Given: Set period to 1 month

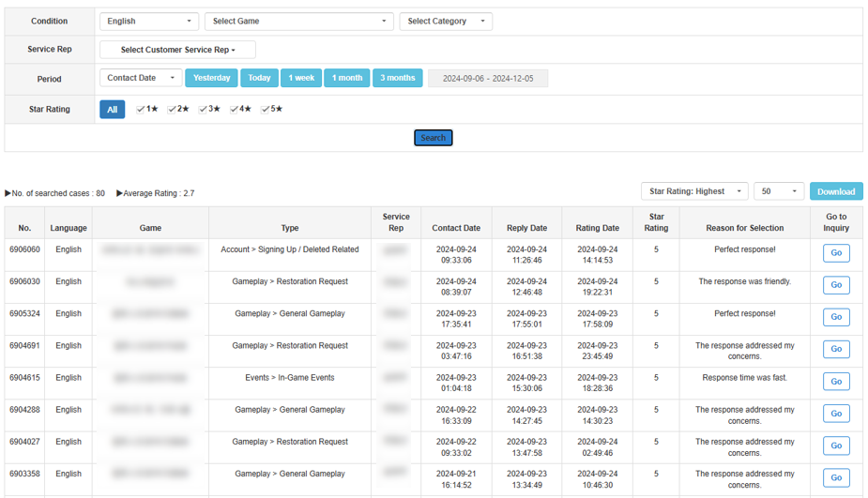Looking at the screenshot, I should click(346, 78).
